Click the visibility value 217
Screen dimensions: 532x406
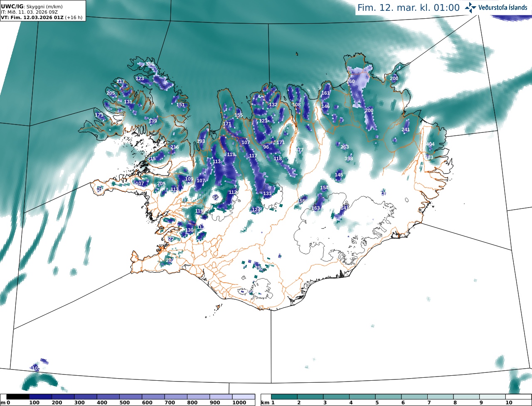121,81
